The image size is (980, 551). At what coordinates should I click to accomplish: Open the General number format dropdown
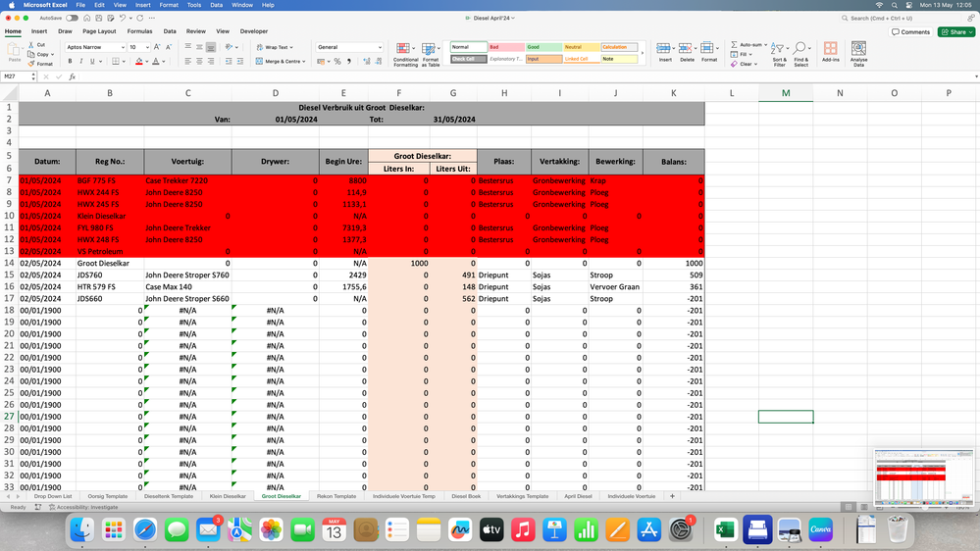point(380,47)
